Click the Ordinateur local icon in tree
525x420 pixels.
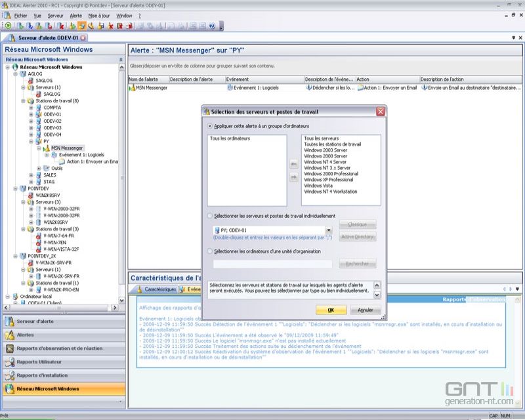click(x=15, y=297)
